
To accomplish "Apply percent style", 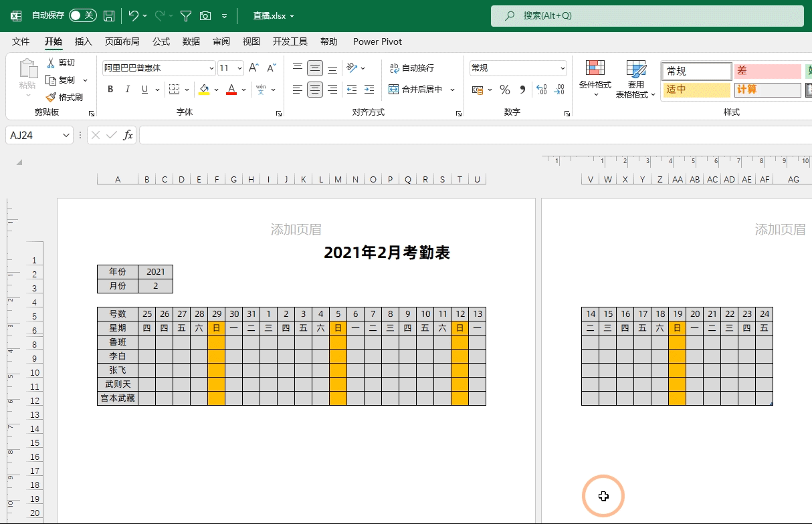I will click(505, 90).
